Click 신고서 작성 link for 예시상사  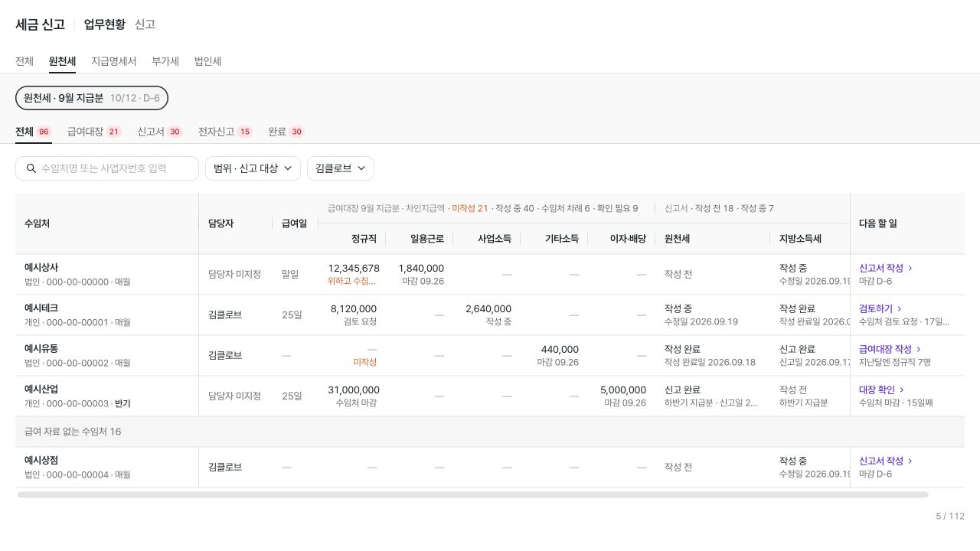tap(886, 268)
